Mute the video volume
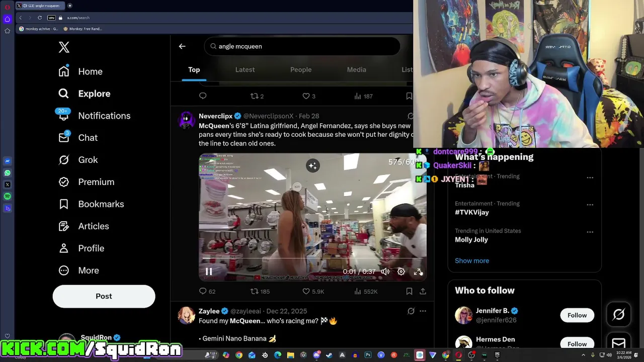The width and height of the screenshot is (644, 362). (385, 271)
